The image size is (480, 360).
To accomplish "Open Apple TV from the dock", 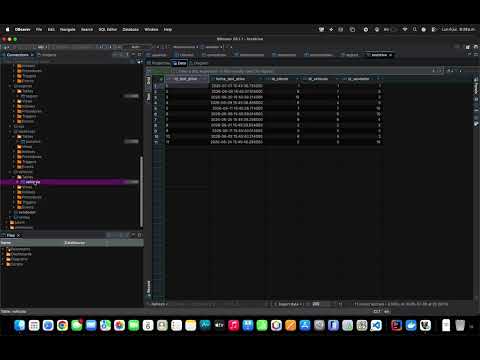I will pyautogui.click(x=219, y=325).
